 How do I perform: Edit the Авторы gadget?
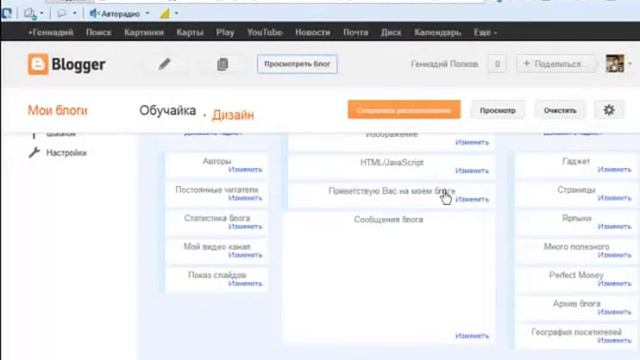(x=245, y=169)
